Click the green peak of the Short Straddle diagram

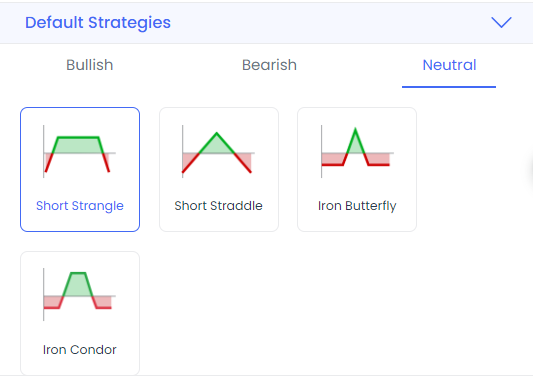[217, 143]
